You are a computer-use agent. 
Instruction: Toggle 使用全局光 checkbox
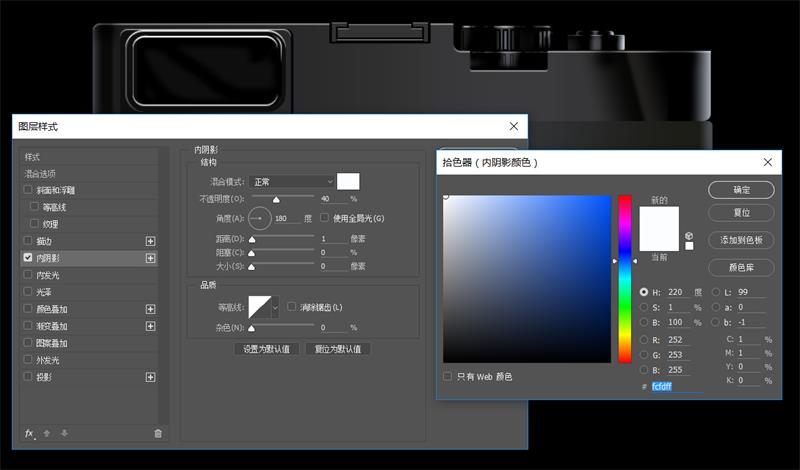click(325, 218)
